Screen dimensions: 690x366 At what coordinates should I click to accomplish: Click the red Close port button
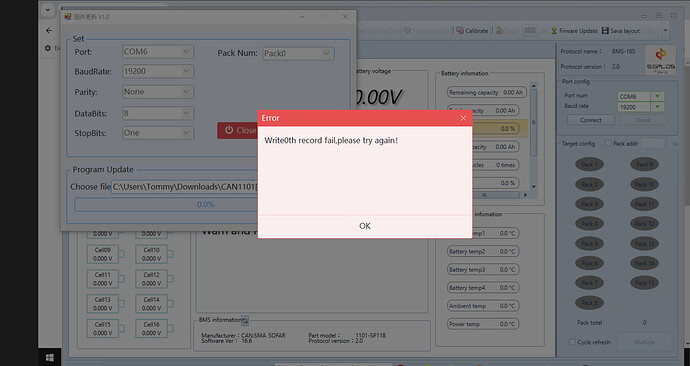238,130
